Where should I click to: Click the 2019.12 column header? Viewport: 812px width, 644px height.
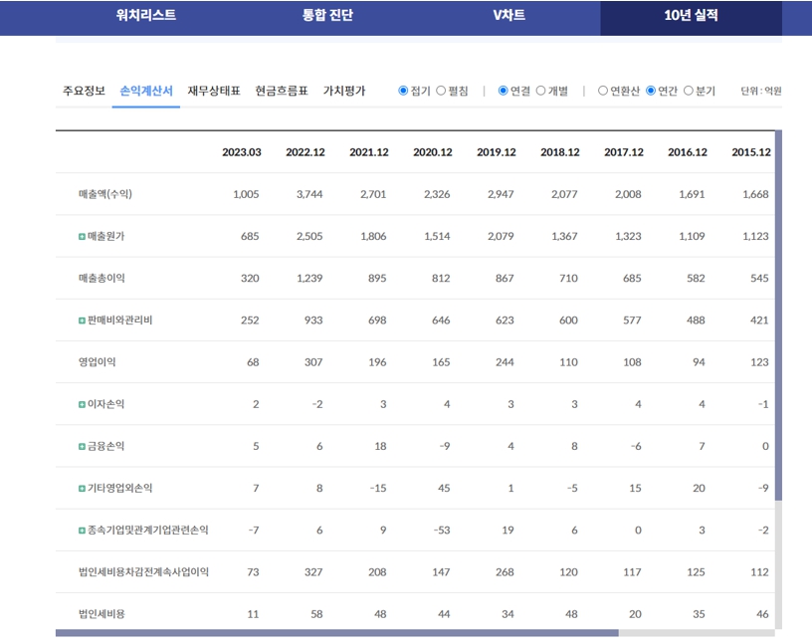[497, 152]
